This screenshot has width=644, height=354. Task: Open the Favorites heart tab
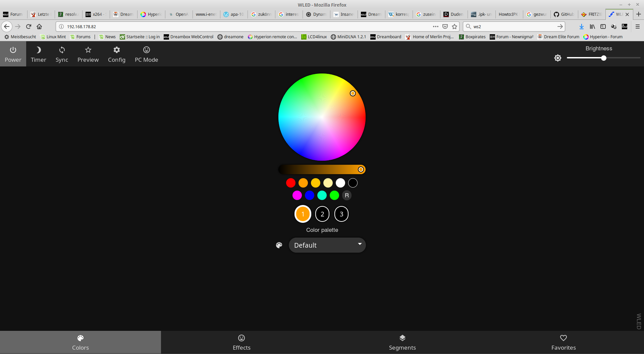[563, 342]
